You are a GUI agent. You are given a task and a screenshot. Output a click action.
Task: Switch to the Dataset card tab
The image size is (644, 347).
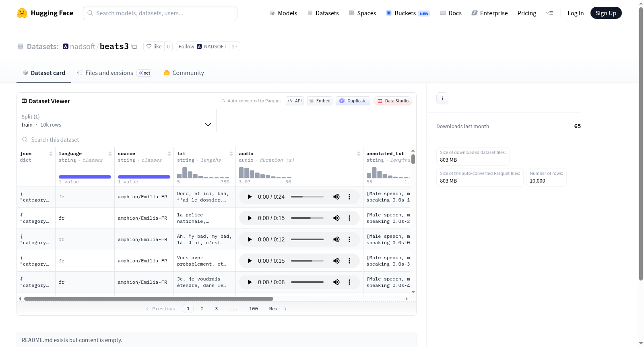pos(44,73)
